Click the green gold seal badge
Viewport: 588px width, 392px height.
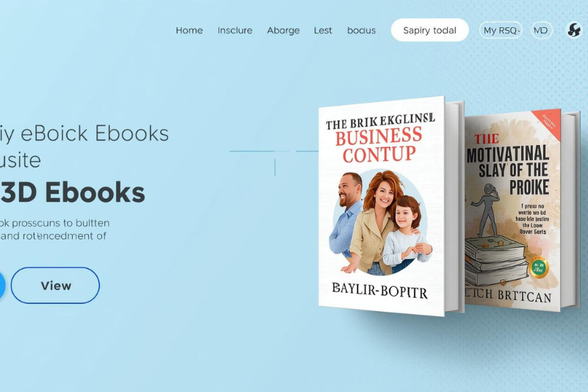click(x=539, y=268)
